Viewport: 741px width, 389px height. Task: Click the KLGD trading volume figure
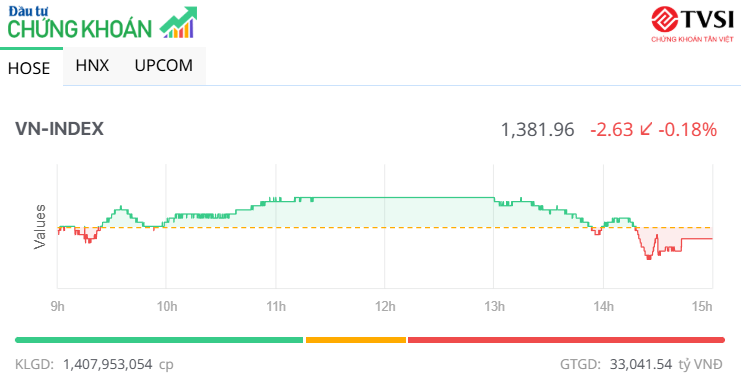click(108, 364)
